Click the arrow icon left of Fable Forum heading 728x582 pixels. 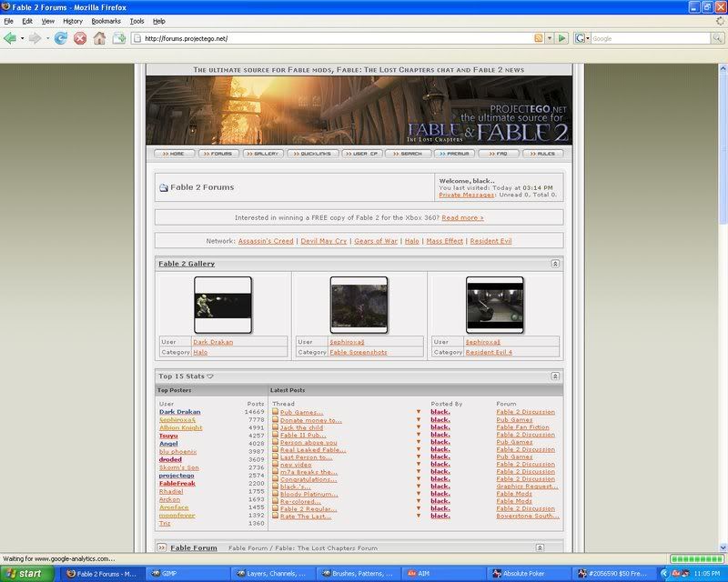(x=162, y=547)
